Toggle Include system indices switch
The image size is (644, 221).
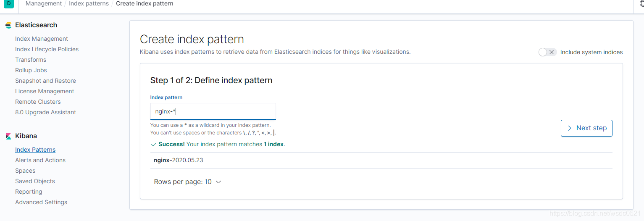(x=547, y=52)
